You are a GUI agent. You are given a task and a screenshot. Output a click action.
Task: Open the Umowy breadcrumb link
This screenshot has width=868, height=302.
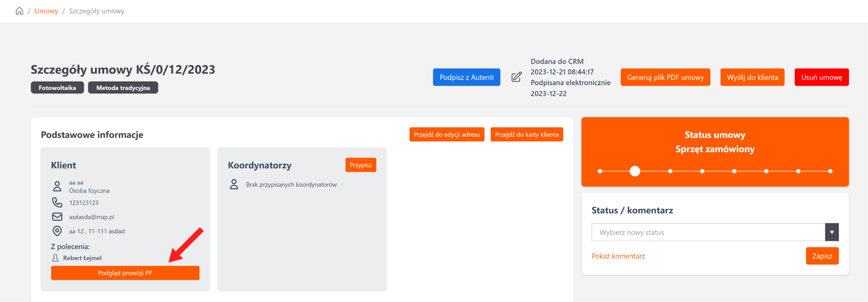pyautogui.click(x=46, y=11)
